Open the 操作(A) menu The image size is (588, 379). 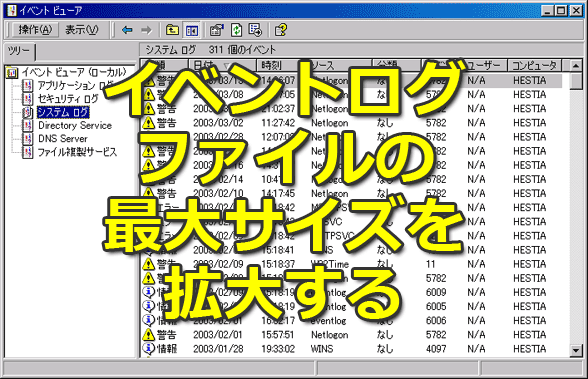(x=35, y=30)
